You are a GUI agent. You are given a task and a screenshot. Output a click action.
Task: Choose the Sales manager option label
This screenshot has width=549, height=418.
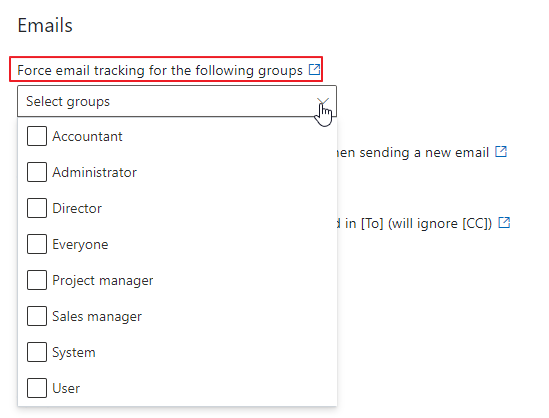click(x=97, y=316)
